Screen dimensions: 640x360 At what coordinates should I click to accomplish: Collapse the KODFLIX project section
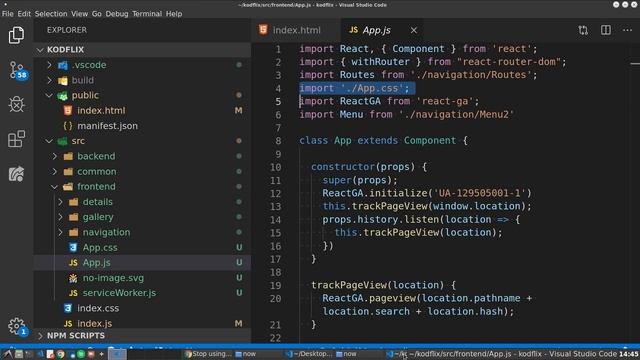pos(142,49)
